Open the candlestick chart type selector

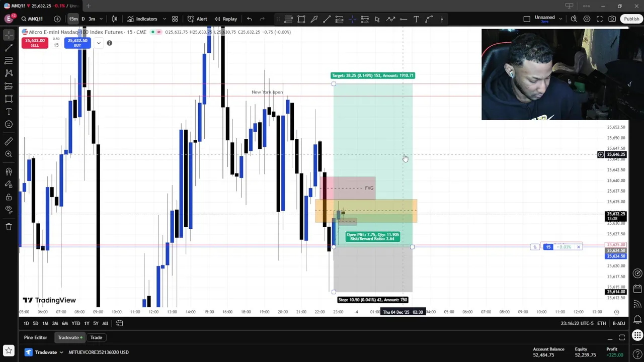pyautogui.click(x=115, y=19)
